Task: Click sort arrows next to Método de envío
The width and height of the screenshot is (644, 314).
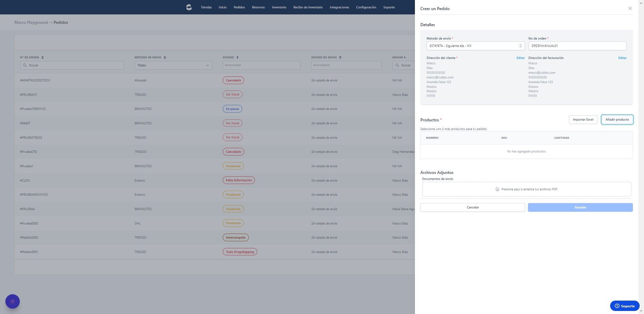Action: [165, 57]
